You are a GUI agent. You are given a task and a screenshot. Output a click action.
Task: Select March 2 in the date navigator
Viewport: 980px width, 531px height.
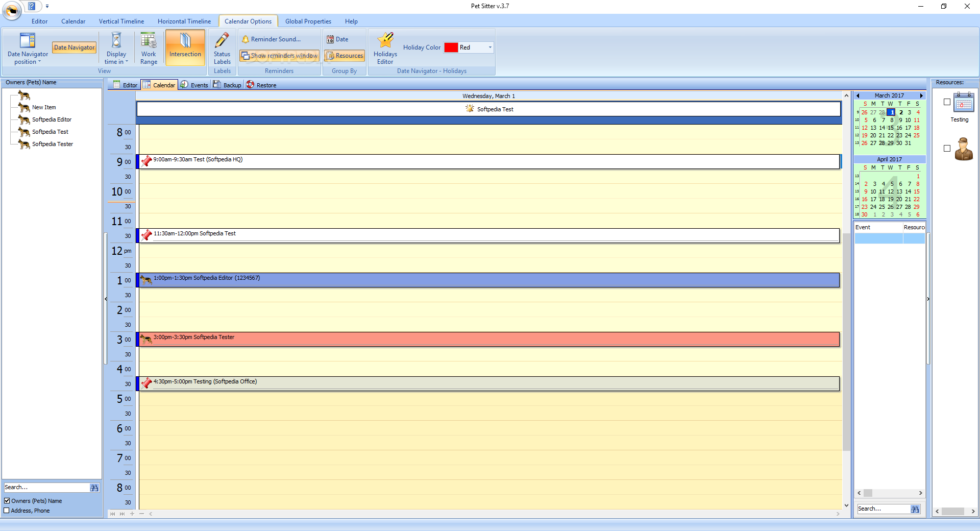click(x=901, y=112)
